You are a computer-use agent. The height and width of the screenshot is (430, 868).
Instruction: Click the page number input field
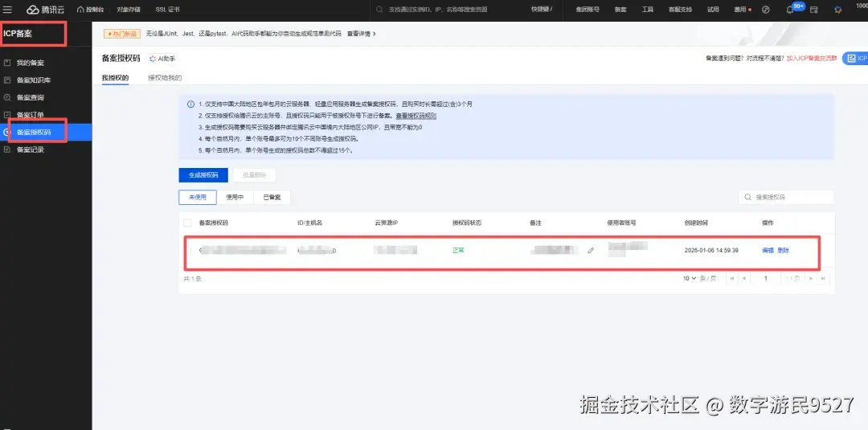[x=766, y=278]
